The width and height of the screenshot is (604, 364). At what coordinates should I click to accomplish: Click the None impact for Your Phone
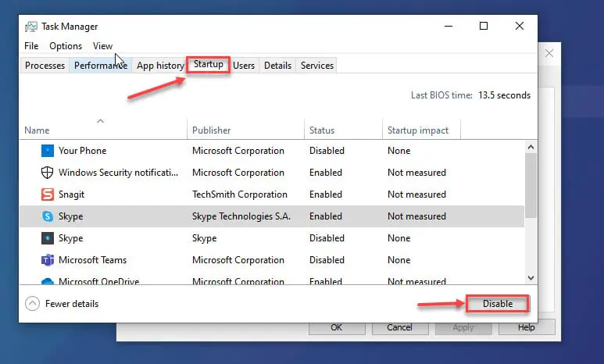(x=398, y=151)
